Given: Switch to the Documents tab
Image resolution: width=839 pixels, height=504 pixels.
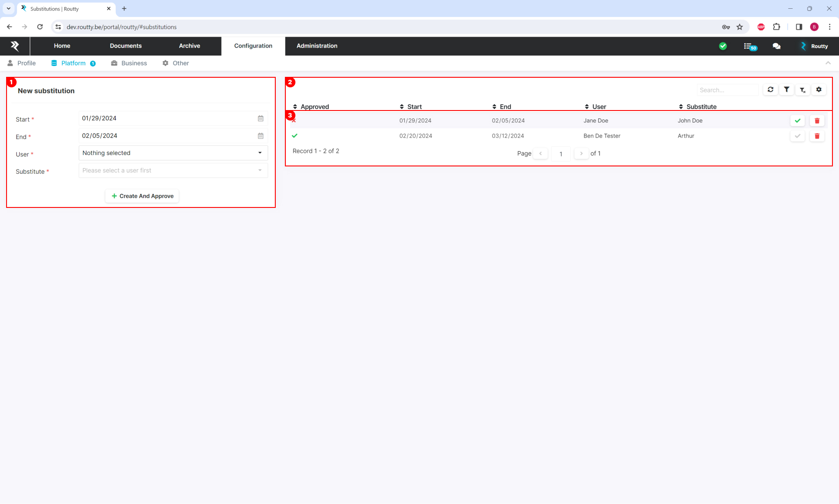Looking at the screenshot, I should [125, 46].
